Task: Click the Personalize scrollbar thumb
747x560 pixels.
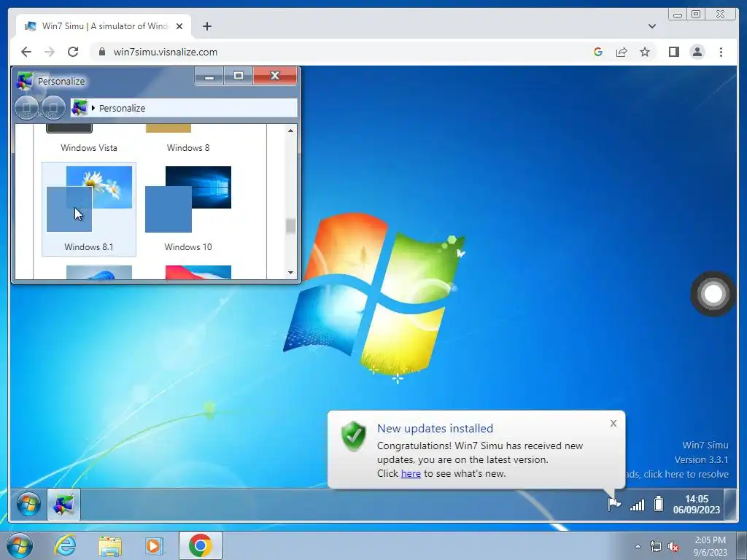Action: pos(290,226)
